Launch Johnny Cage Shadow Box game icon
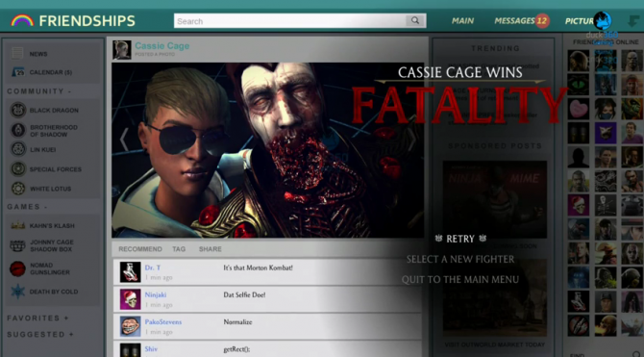Image resolution: width=644 pixels, height=357 pixels. tap(18, 245)
